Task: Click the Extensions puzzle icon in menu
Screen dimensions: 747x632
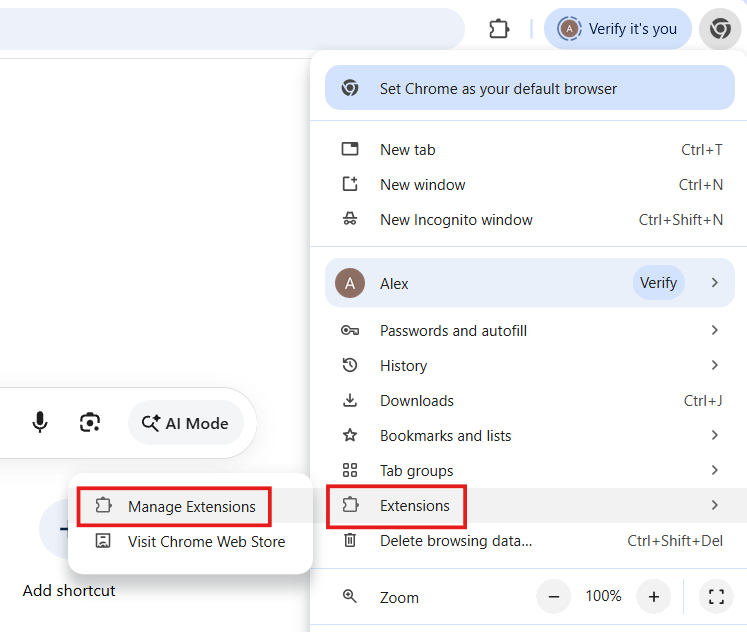Action: point(350,505)
